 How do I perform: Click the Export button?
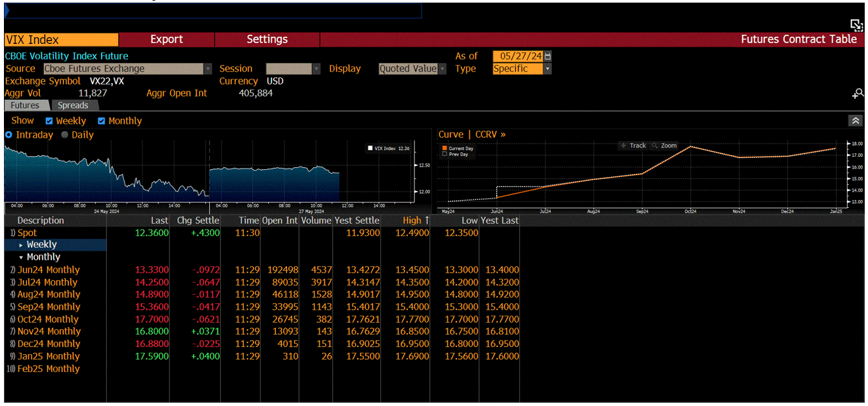(x=166, y=39)
